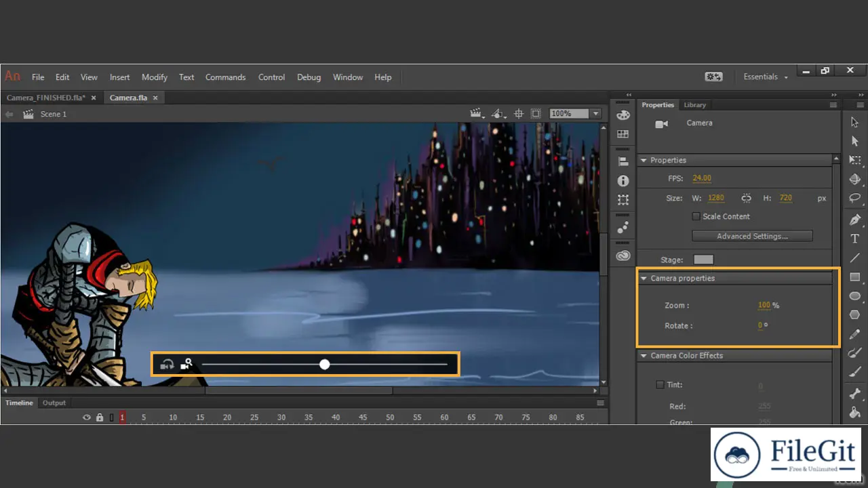Image resolution: width=868 pixels, height=488 pixels.
Task: Open the Color palette panel icon
Action: pyautogui.click(x=623, y=115)
